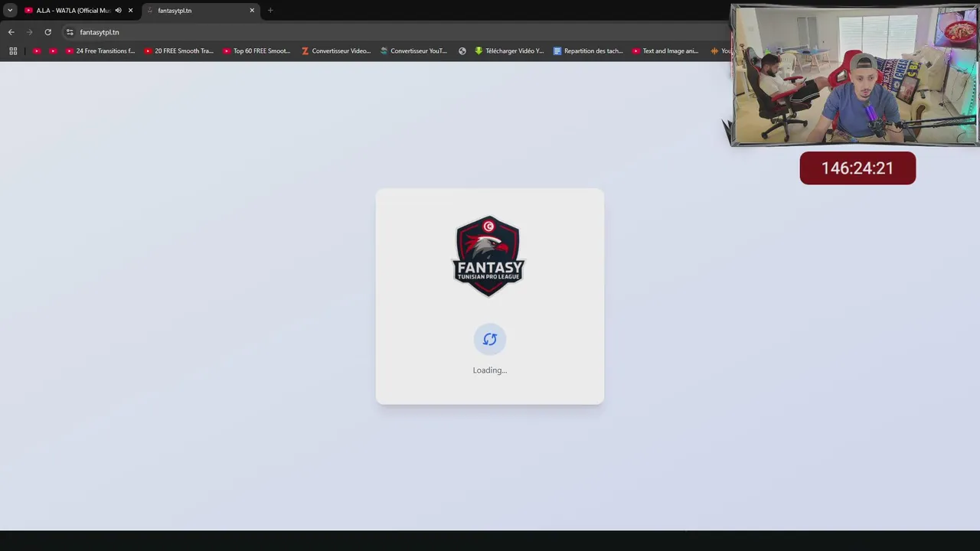This screenshot has height=551, width=980.
Task: Open the Repartition des tach... bookmark
Action: [x=588, y=51]
